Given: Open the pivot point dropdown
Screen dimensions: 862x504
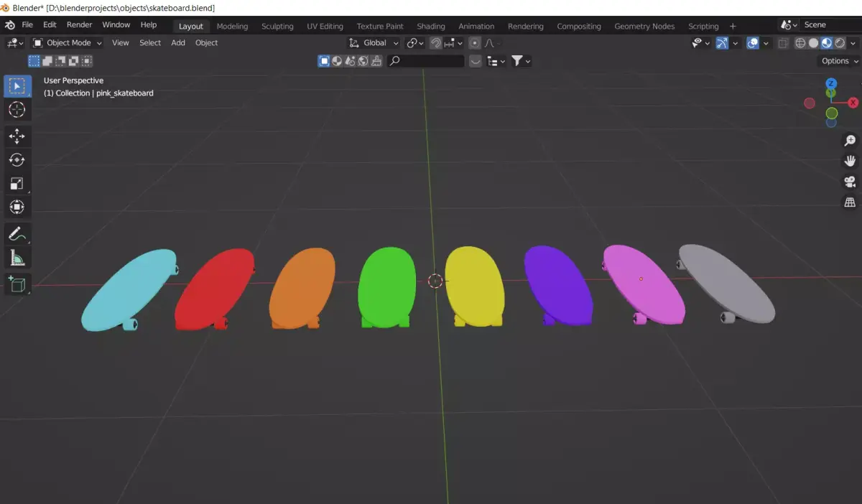Looking at the screenshot, I should pyautogui.click(x=416, y=43).
